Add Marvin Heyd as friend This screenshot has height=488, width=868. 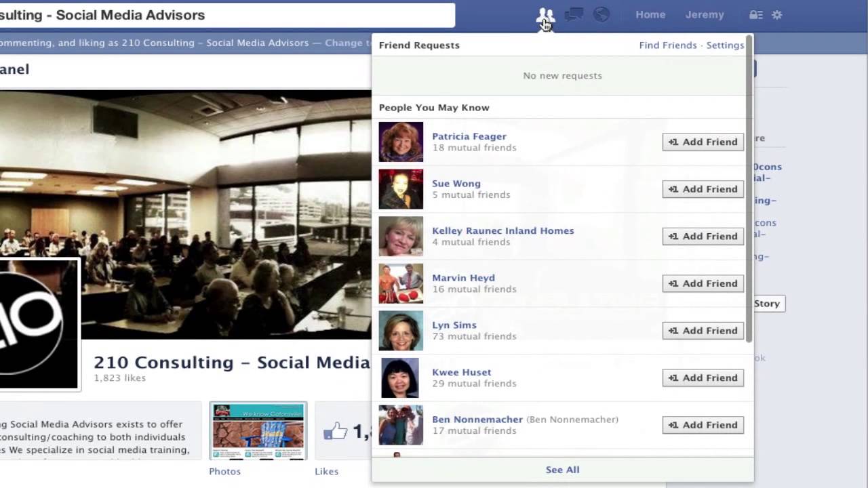(x=703, y=283)
